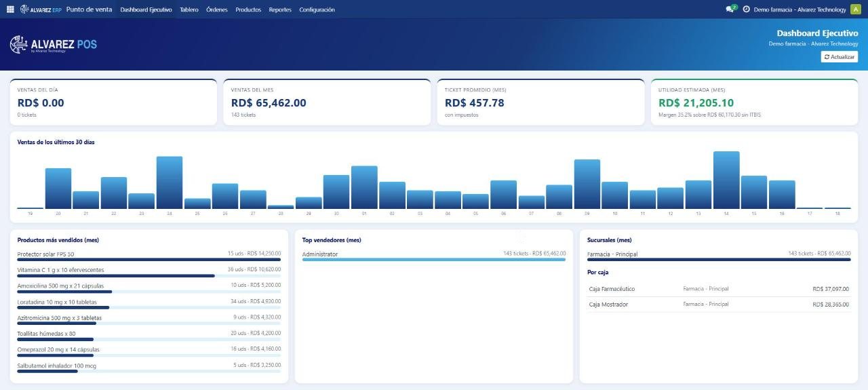Click the Actualizar refresh button

839,57
